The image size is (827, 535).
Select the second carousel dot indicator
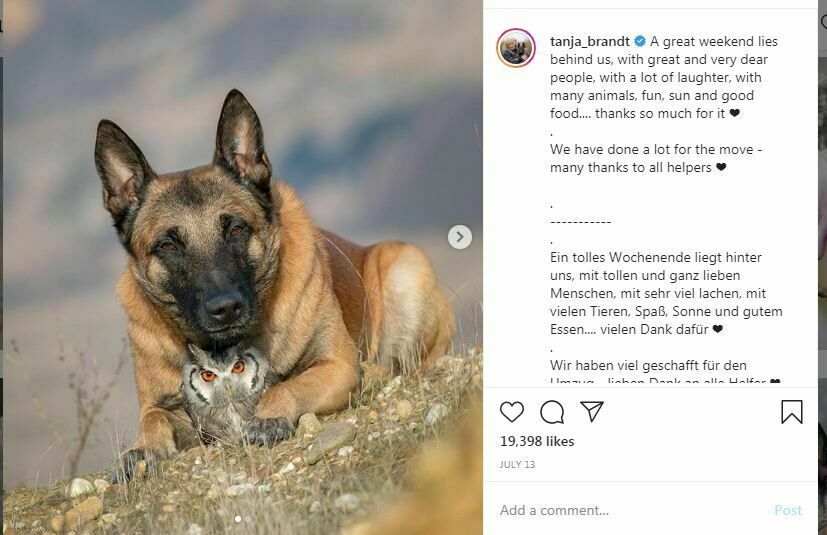pos(247,519)
